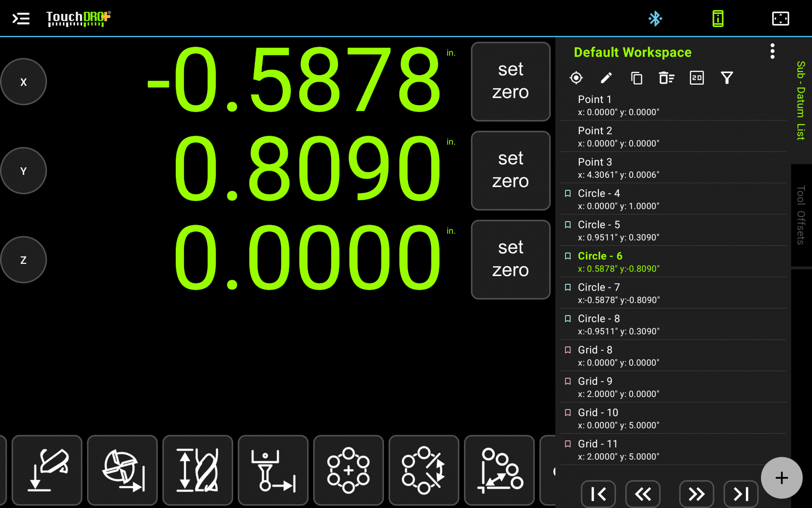Set zero for the X axis
Viewport: 812px width, 508px height.
511,82
